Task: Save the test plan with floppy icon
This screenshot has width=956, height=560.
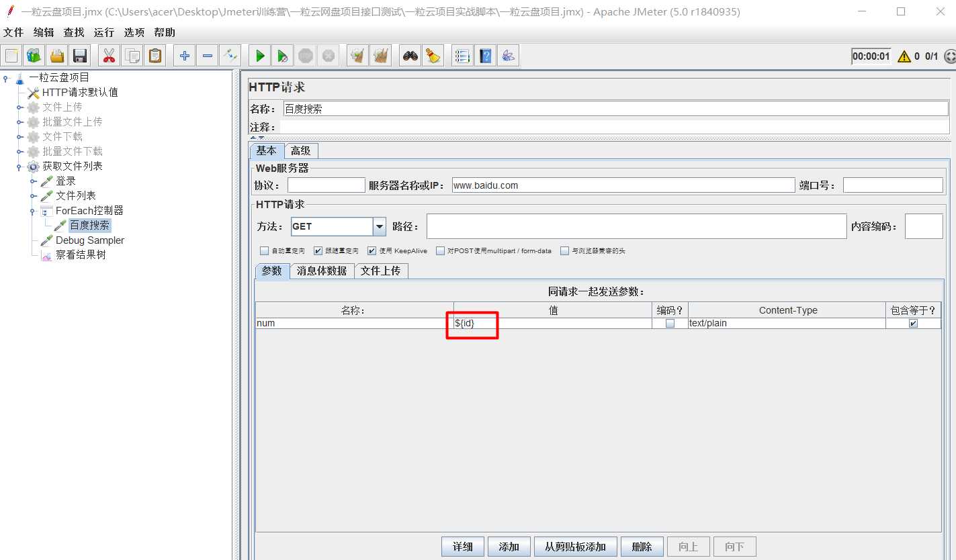Action: tap(80, 56)
